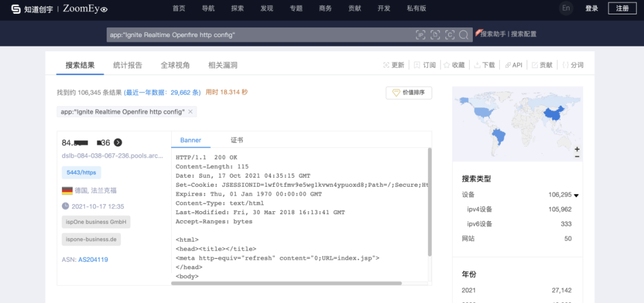Image resolution: width=644 pixels, height=303 pixels.
Task: Select the 搜索结果 tab
Action: 80,65
